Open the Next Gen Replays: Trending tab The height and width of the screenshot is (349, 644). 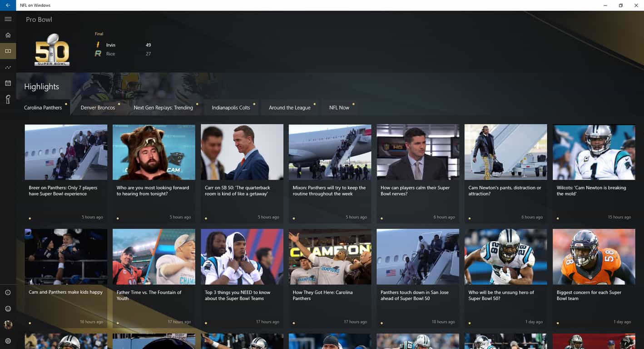click(x=163, y=108)
